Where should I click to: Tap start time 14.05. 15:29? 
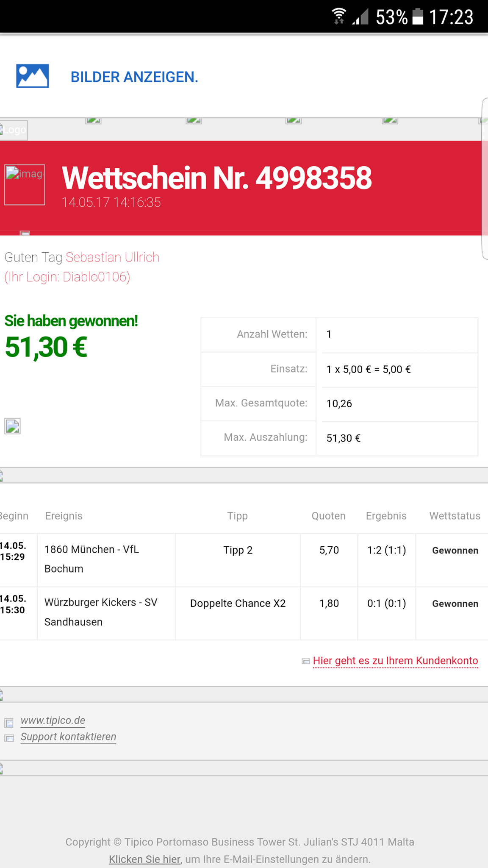tap(13, 551)
